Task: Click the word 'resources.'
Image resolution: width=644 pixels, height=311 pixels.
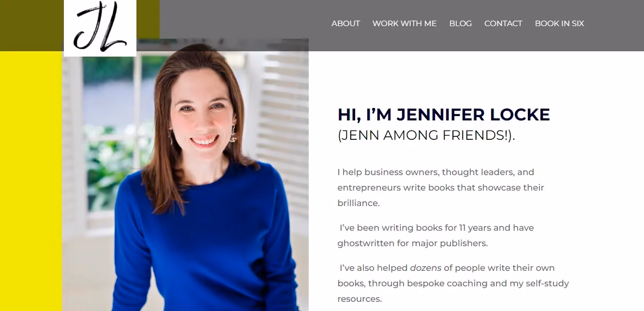Action: point(359,299)
